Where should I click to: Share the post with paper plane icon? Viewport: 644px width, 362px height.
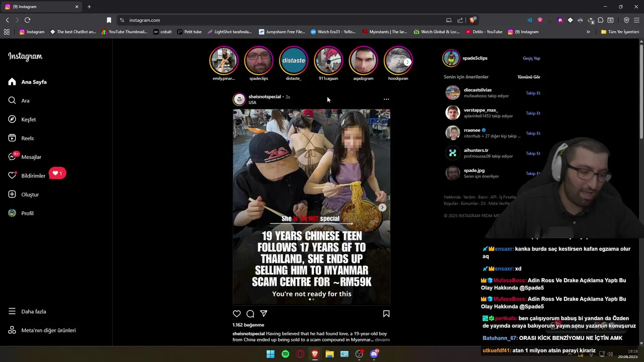coord(264,314)
